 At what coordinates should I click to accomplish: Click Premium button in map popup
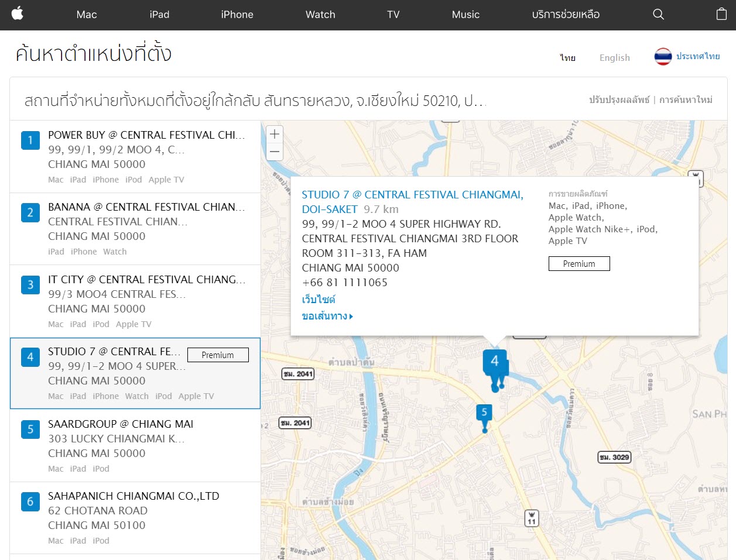point(578,264)
